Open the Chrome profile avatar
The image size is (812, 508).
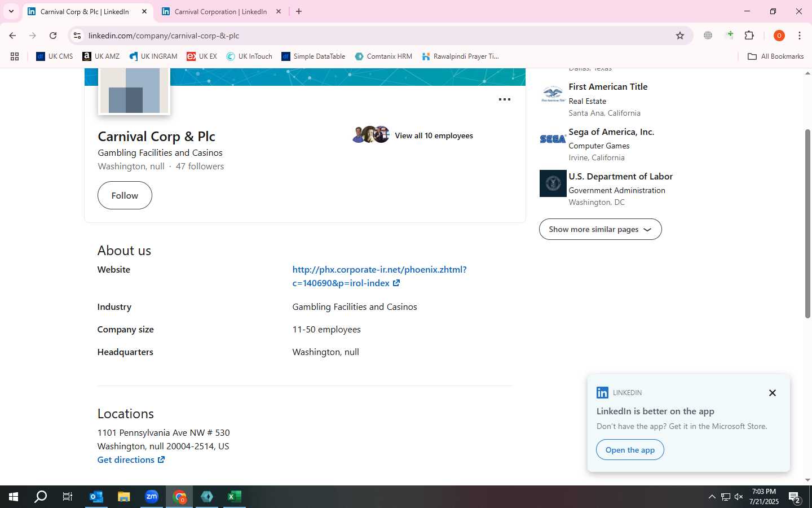779,36
